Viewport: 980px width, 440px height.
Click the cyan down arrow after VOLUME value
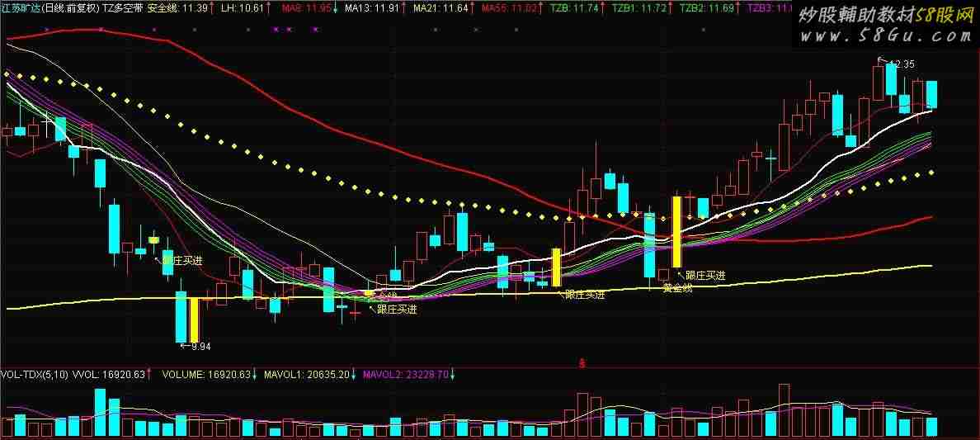point(255,375)
